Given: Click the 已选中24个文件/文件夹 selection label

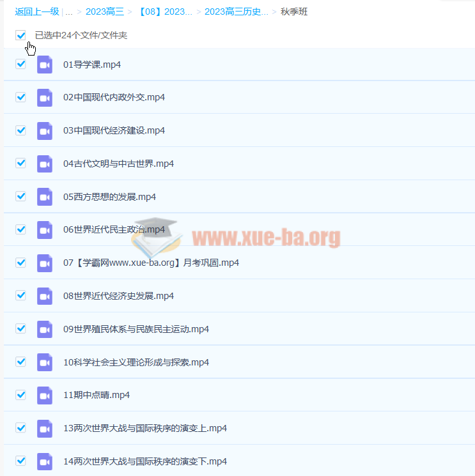Looking at the screenshot, I should pos(81,35).
